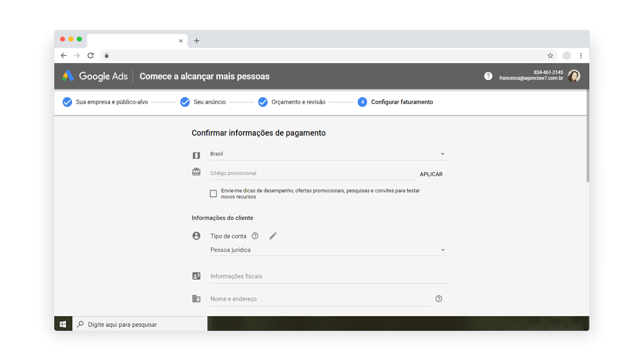Click 'Comece a alcançar mais pessoas' title
Screen dimensions: 644x362
[204, 76]
